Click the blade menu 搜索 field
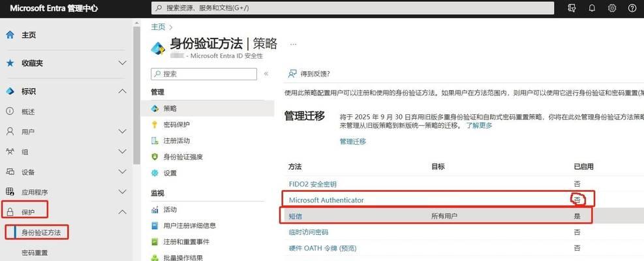This screenshot has height=261, width=644. coord(204,74)
